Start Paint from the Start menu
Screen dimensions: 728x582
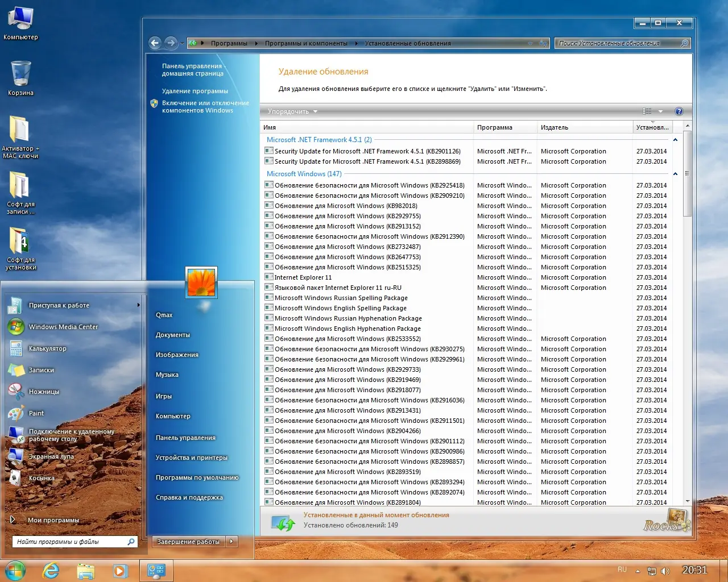pyautogui.click(x=36, y=413)
